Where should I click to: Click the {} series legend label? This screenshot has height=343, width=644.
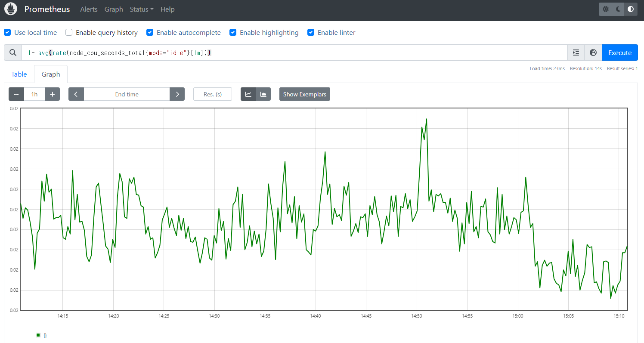coord(45,335)
